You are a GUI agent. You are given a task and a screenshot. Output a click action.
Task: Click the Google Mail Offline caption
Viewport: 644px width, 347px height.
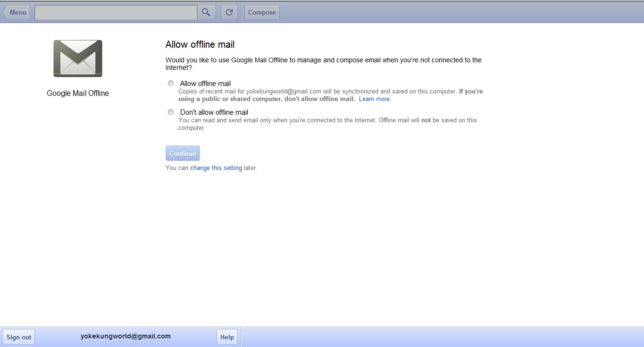(78, 93)
